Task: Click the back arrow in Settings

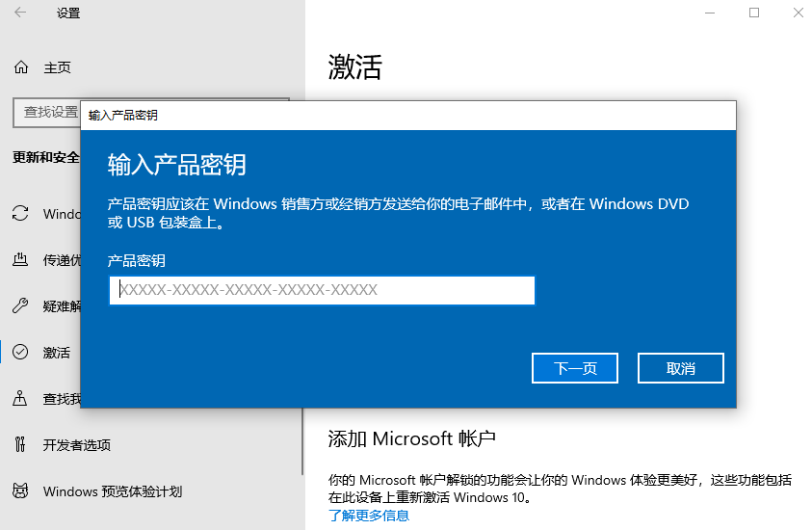Action: point(20,13)
